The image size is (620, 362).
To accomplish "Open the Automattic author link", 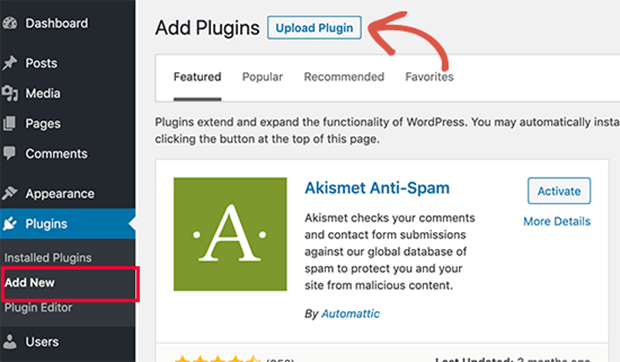I will (x=350, y=314).
